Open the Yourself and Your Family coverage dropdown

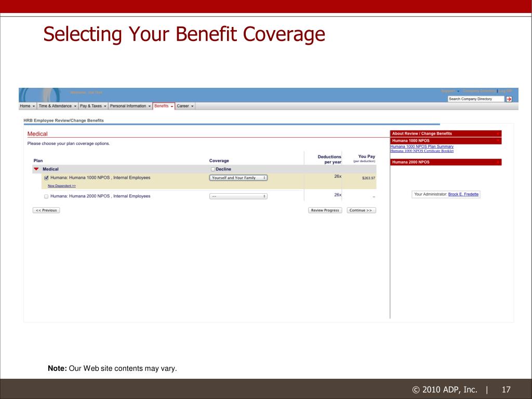click(x=238, y=178)
